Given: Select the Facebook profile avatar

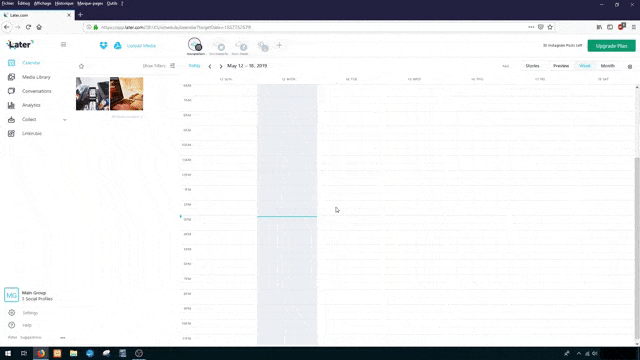Looking at the screenshot, I should [x=241, y=46].
